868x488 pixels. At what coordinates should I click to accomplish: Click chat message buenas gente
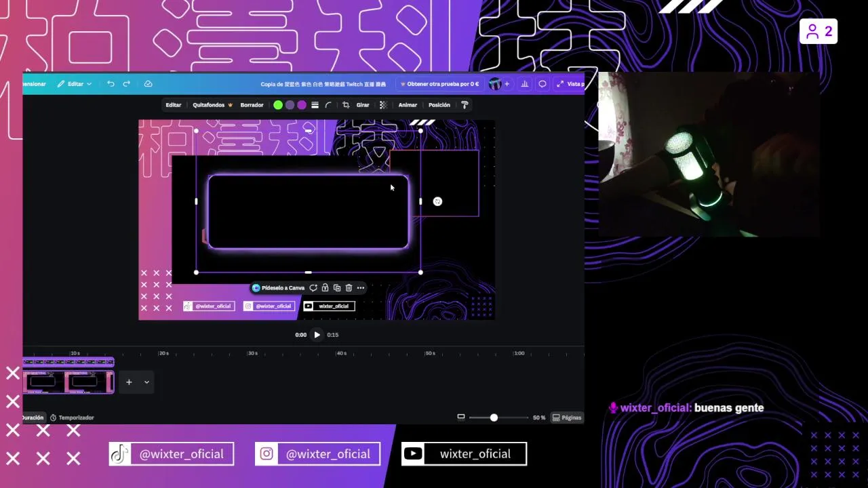click(x=729, y=408)
